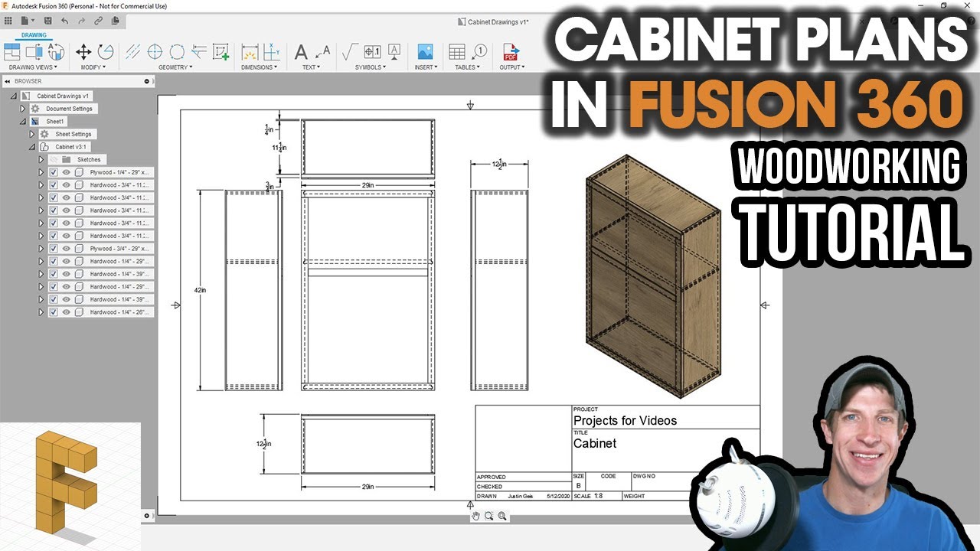Screen dimensions: 980x551
Task: Uncheck the Plywood - 3/4" - 29" checkbox
Action: [x=54, y=249]
